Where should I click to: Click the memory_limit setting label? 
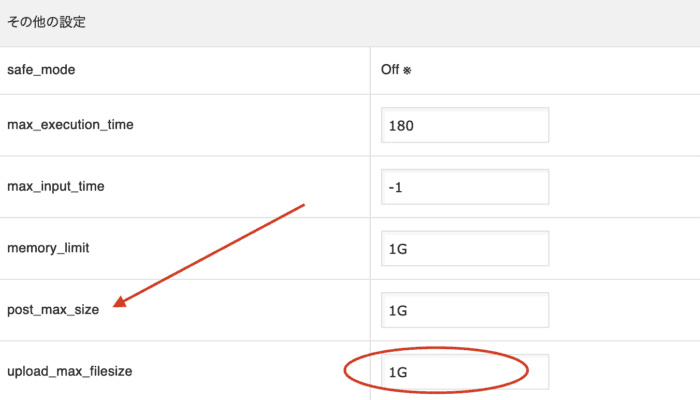48,248
